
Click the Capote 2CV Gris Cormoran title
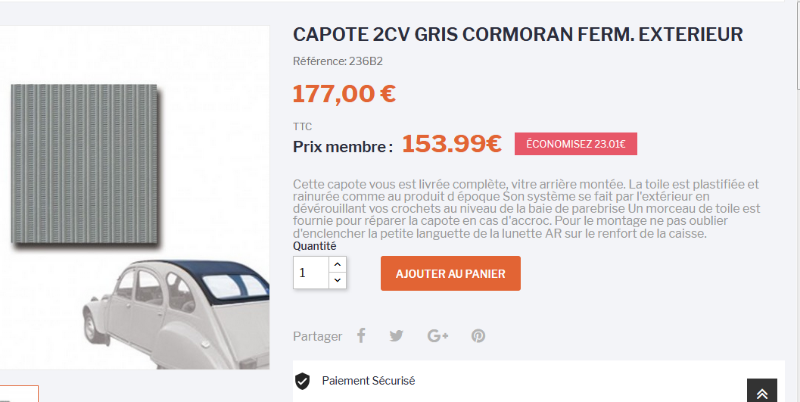(517, 35)
